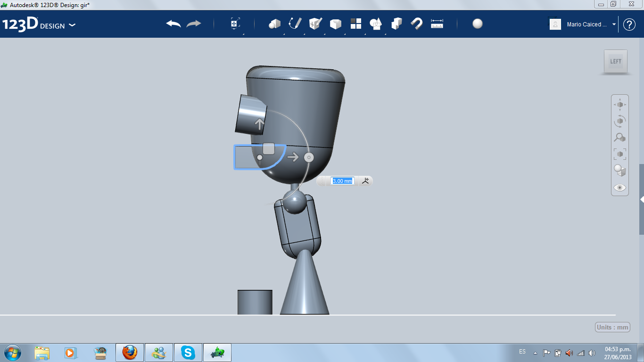Open the Windows Start menu
The width and height of the screenshot is (644, 362).
[12, 353]
